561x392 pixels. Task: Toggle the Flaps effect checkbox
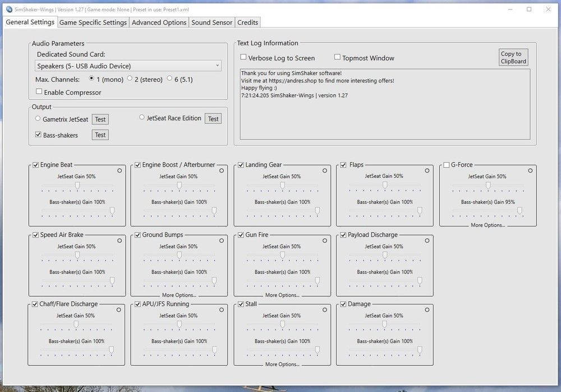pyautogui.click(x=343, y=165)
